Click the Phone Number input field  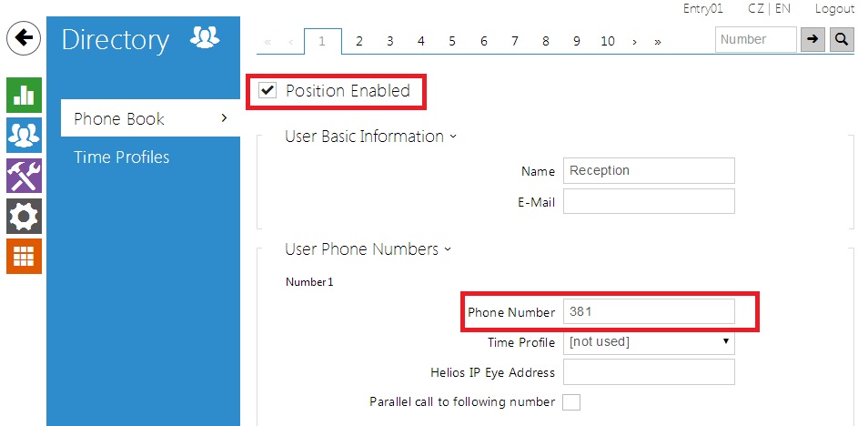[648, 311]
